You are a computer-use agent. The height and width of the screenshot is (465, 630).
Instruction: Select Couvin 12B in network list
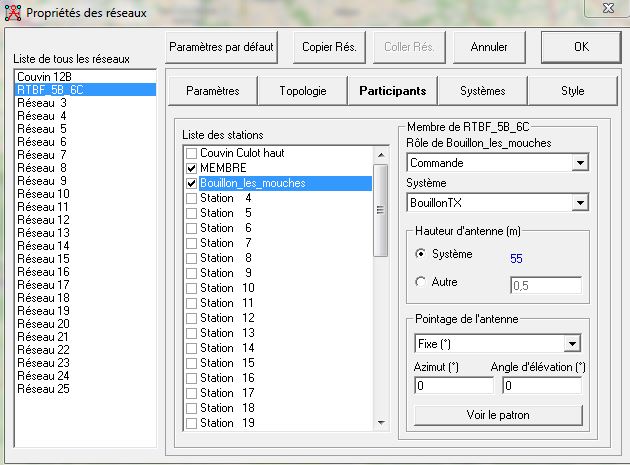coord(86,77)
